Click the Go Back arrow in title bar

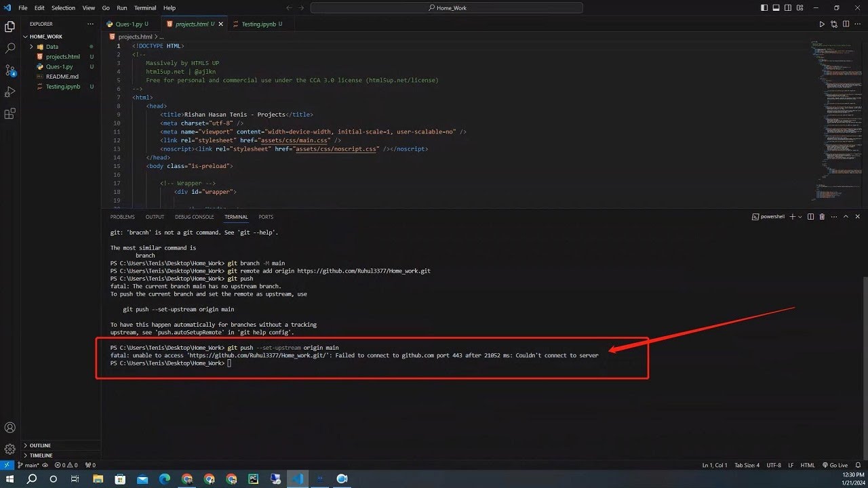pyautogui.click(x=290, y=7)
